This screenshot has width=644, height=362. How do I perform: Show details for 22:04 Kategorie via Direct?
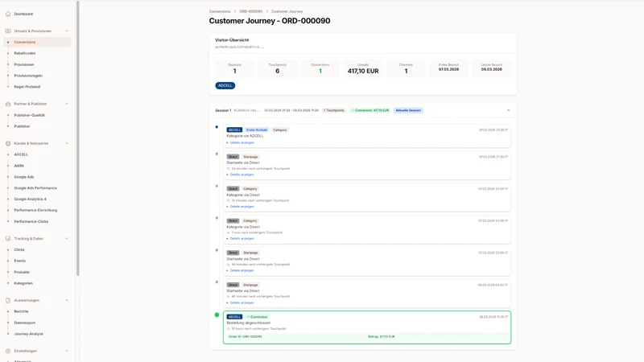click(241, 207)
